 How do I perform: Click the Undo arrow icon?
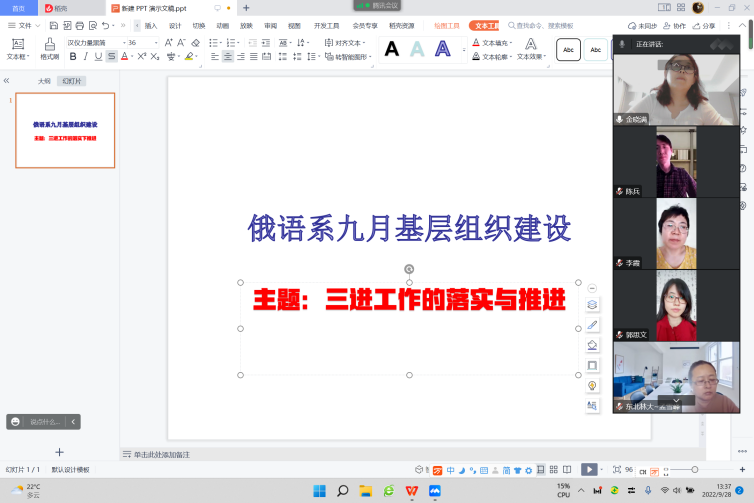105,25
